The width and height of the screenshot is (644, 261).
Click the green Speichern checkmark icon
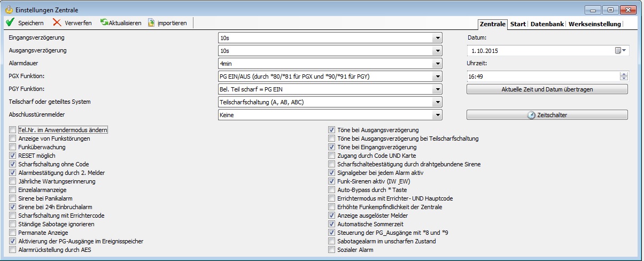click(10, 23)
